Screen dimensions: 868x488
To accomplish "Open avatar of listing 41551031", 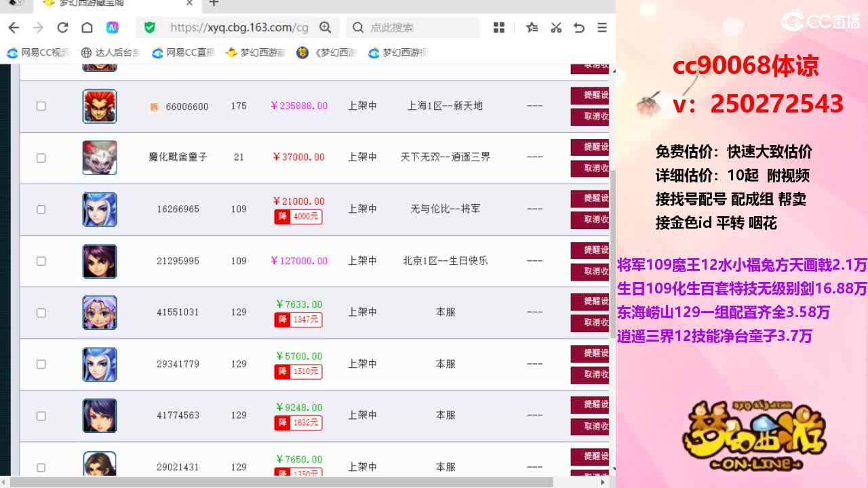I will (100, 312).
